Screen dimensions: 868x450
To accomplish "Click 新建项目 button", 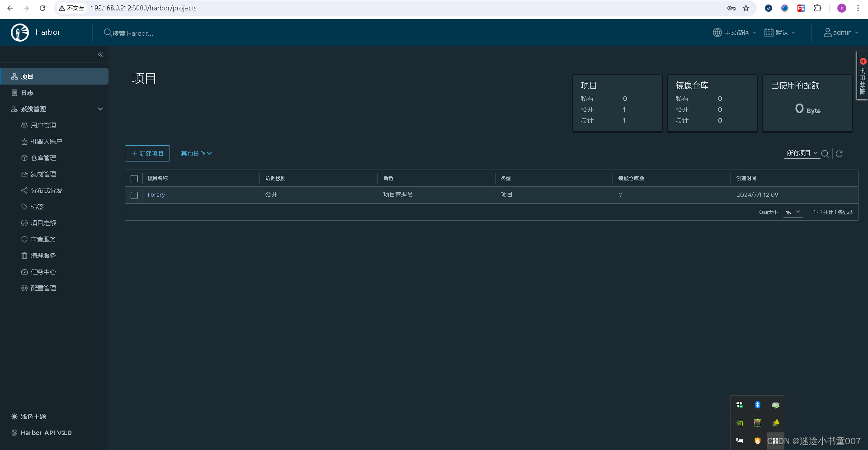I will 147,153.
